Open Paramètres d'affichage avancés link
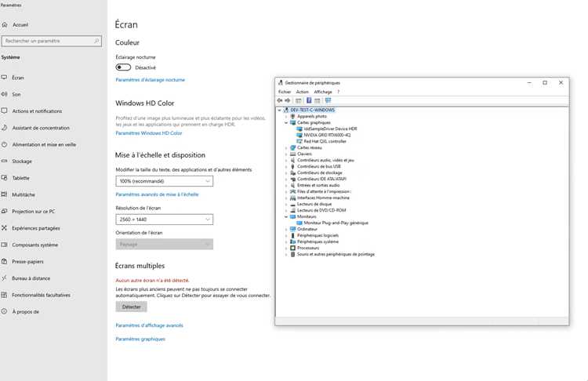The width and height of the screenshot is (588, 381). 149,325
